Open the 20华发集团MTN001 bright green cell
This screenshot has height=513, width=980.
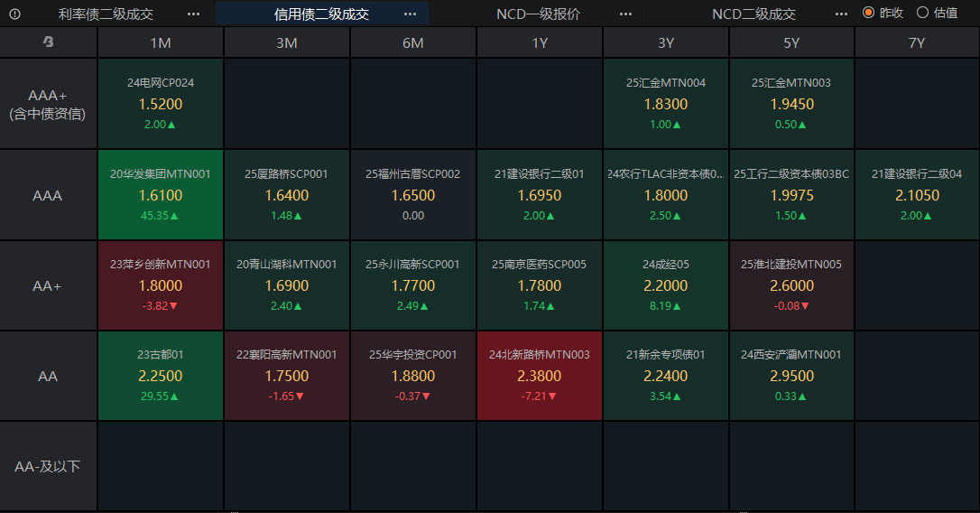161,194
